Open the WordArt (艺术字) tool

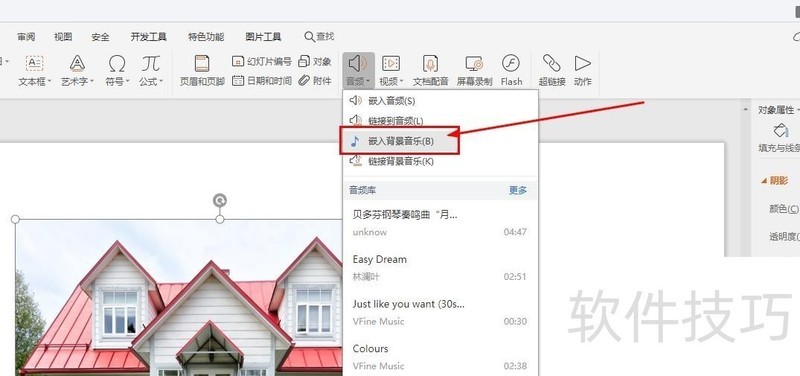click(x=77, y=64)
